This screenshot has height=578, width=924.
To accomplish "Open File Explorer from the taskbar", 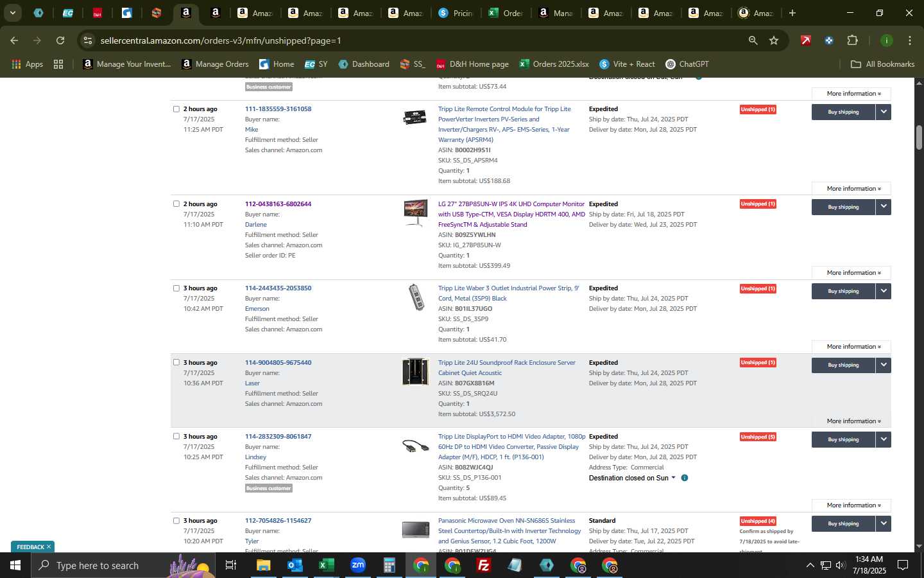I will click(x=263, y=565).
